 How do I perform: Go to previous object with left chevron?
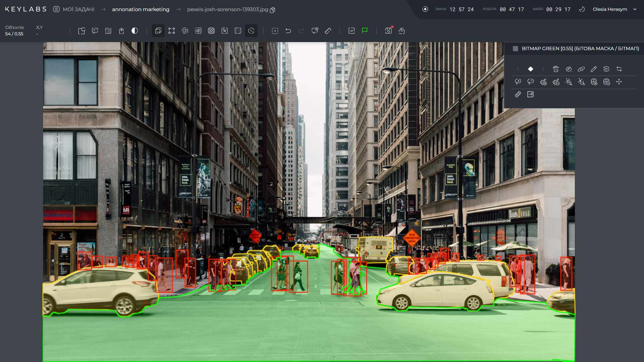pos(518,69)
